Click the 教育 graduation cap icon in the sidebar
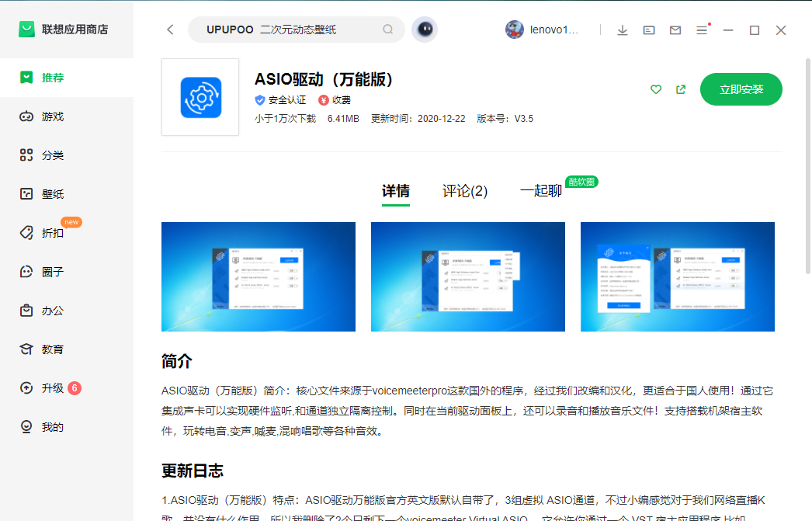The image size is (812, 521). coord(26,349)
